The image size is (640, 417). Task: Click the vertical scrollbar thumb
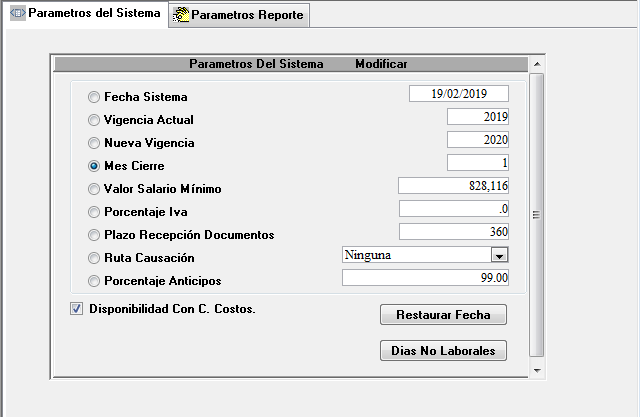point(536,214)
